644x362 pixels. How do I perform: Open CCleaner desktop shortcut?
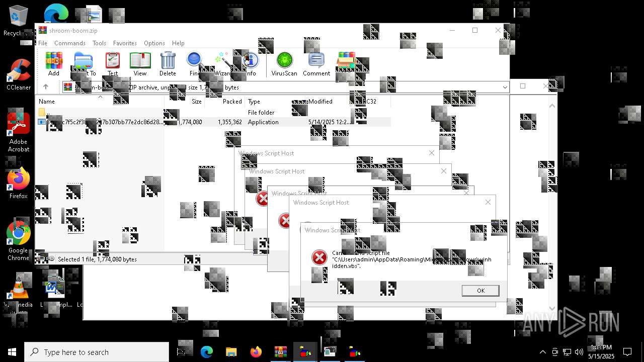(x=19, y=74)
